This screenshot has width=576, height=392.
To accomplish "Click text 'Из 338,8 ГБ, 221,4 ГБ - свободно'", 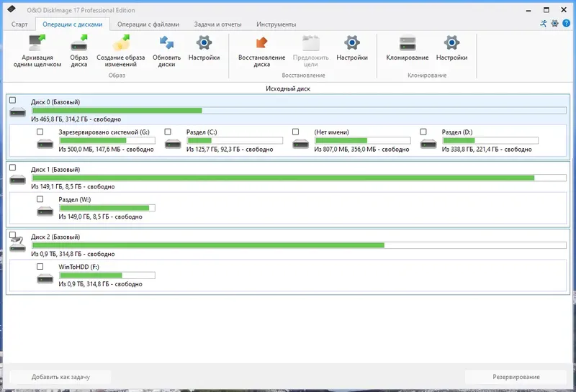I will [487, 150].
